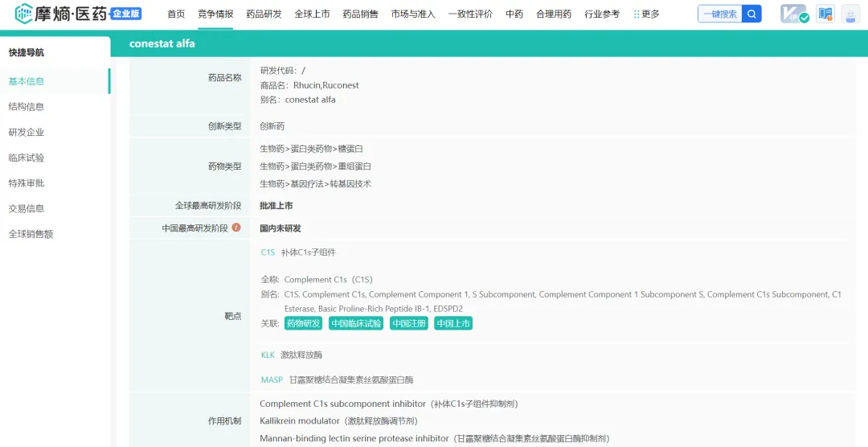
Task: Click the 摩熵医药 logo
Action: pos(79,14)
